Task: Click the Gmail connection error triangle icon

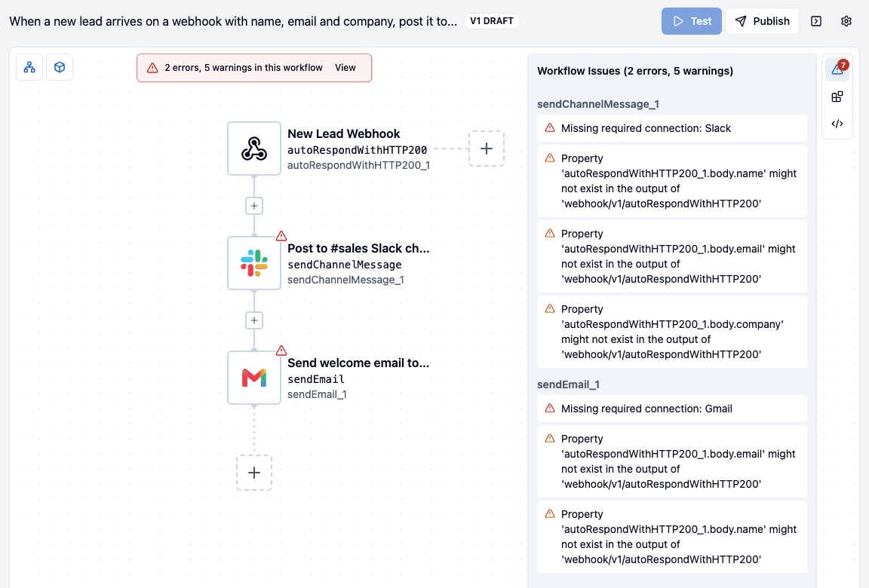Action: pyautogui.click(x=550, y=408)
